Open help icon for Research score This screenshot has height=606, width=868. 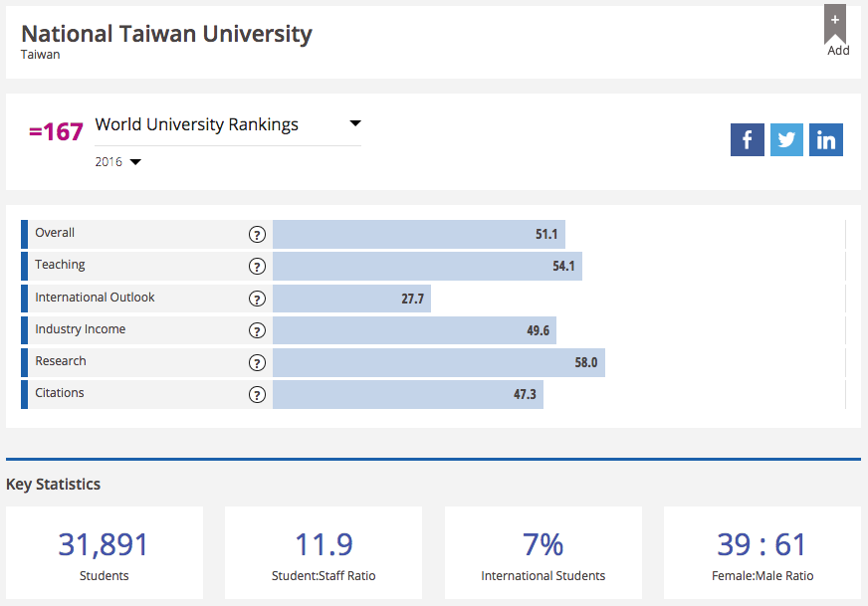(257, 363)
